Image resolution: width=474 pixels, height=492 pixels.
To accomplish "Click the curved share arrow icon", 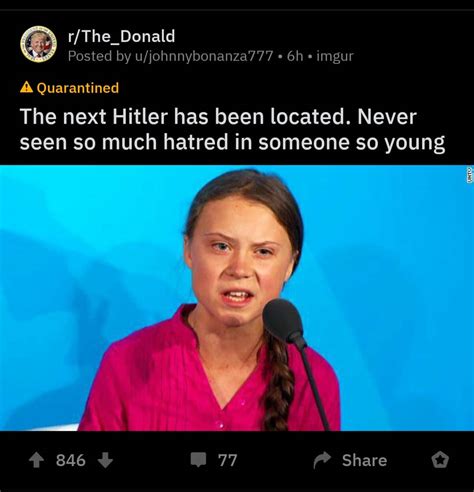I will pos(322,460).
